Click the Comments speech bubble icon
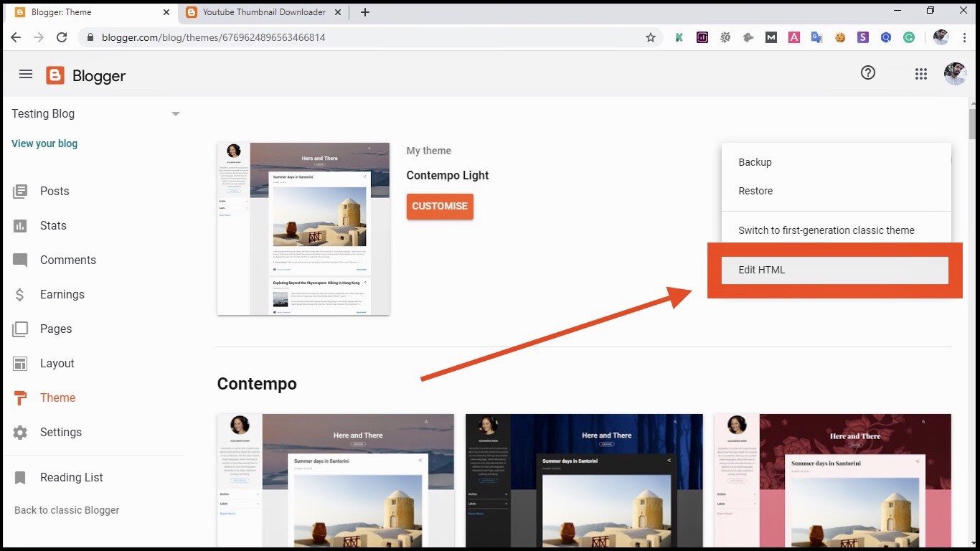980x551 pixels. (x=20, y=260)
